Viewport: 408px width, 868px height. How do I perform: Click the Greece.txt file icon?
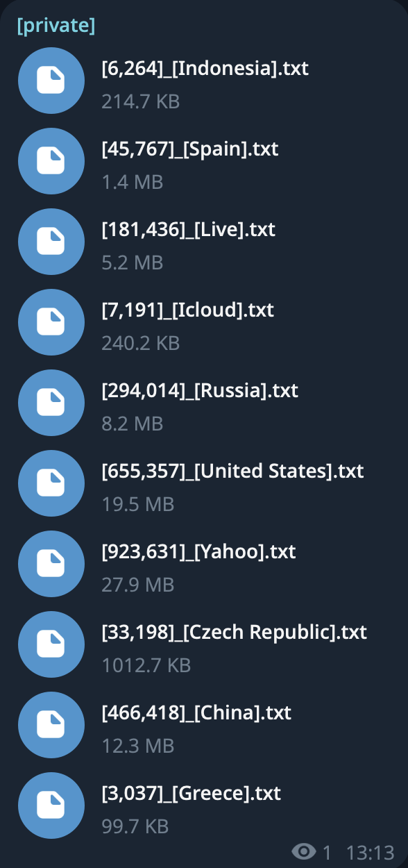(x=51, y=806)
